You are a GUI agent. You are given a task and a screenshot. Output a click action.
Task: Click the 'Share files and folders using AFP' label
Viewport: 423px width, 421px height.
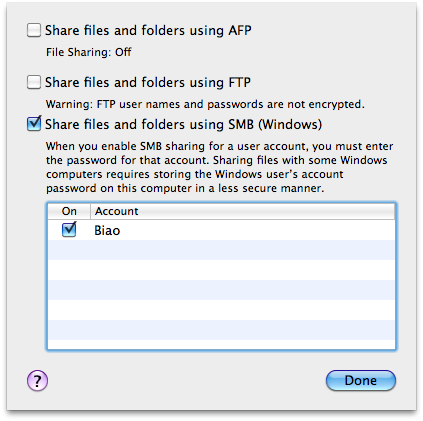[148, 30]
